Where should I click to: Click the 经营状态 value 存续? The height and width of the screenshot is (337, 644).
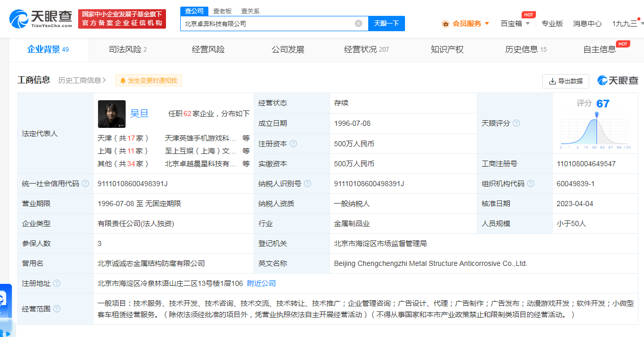point(341,103)
